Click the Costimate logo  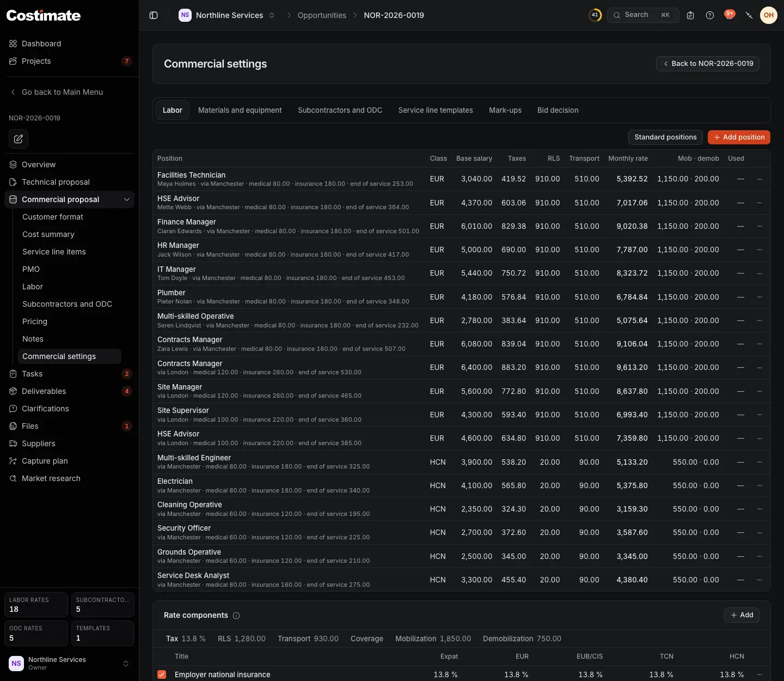[44, 15]
